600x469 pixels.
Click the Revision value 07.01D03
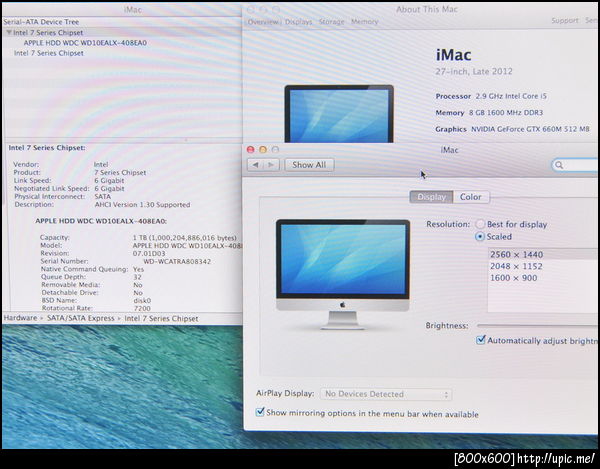149,254
